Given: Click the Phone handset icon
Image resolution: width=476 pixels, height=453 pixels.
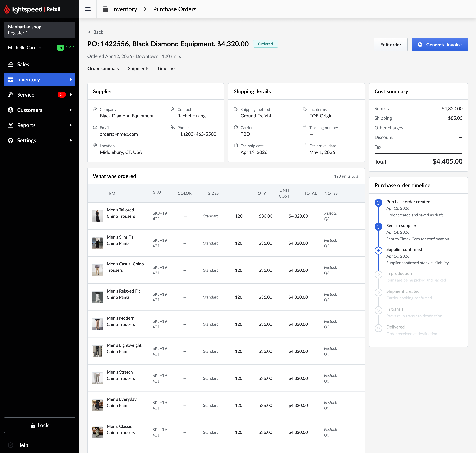Looking at the screenshot, I should click(x=173, y=127).
